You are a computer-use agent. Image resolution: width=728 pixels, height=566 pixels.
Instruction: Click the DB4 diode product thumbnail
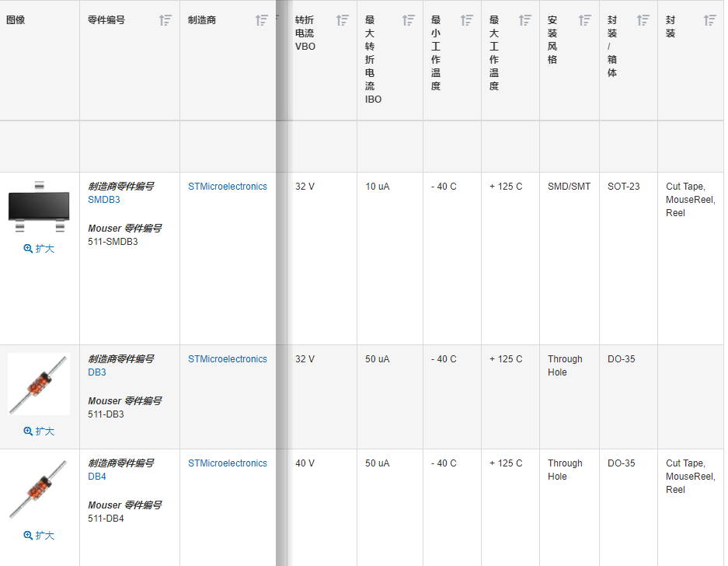click(39, 488)
